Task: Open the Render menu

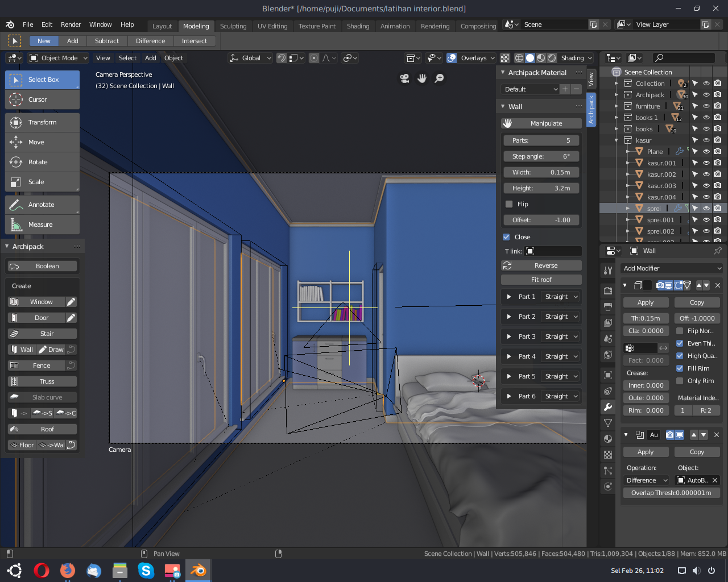Action: [x=71, y=24]
